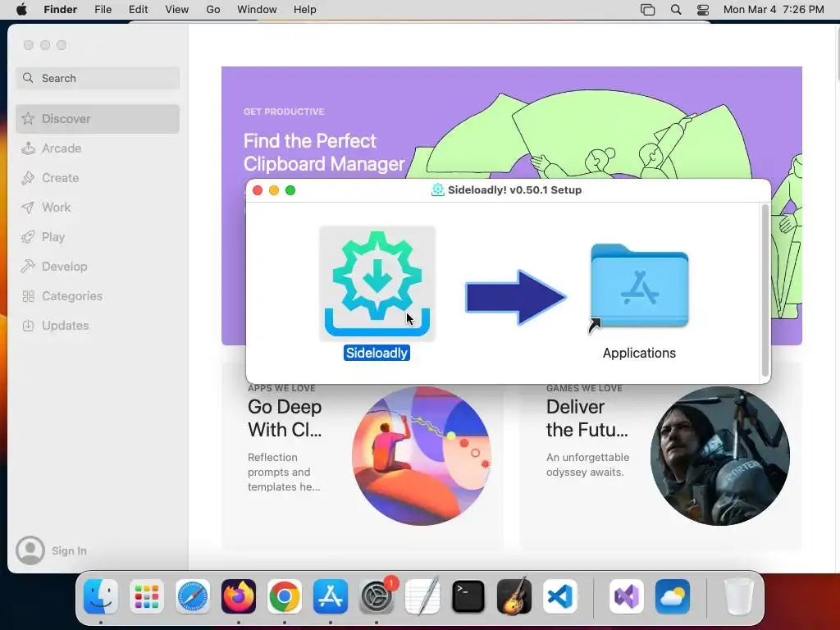
Task: Select Create category in App Store sidebar
Action: click(x=98, y=178)
